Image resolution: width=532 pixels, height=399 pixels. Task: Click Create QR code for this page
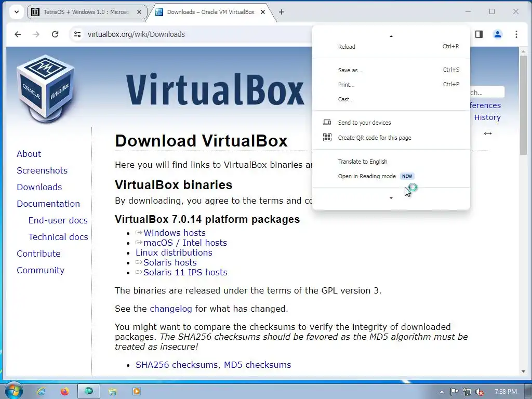coord(391,137)
